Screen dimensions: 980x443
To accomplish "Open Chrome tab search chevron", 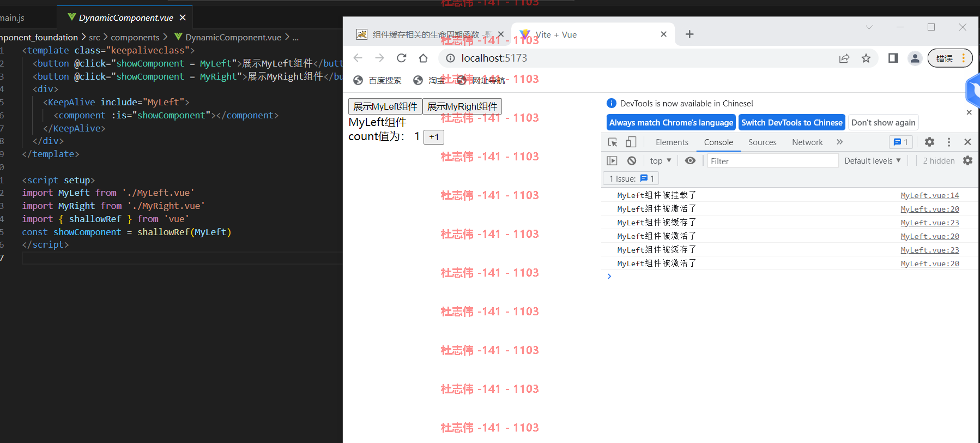I will point(869,27).
